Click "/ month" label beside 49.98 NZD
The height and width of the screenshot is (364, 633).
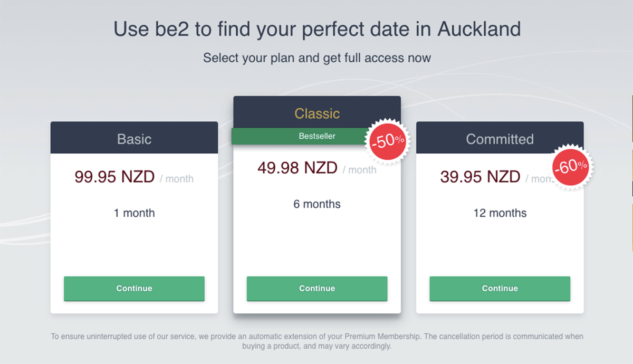(x=360, y=170)
